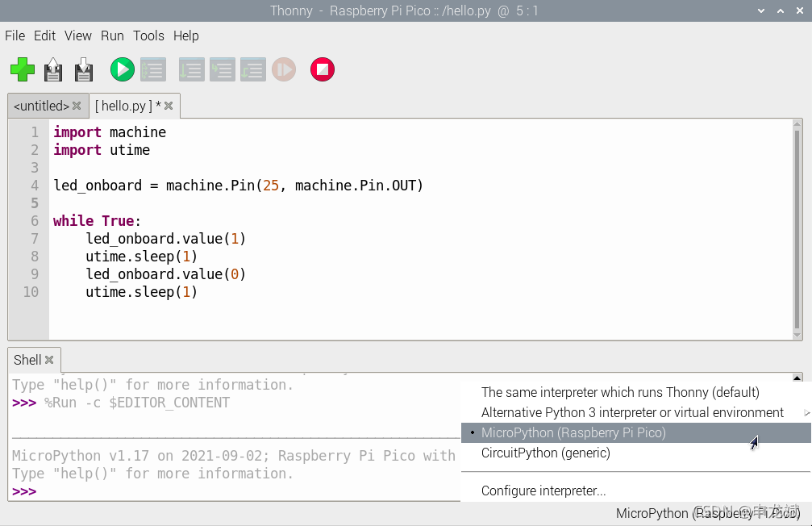Click the editor scrollbar up arrow
The image size is (812, 526).
coord(797,123)
